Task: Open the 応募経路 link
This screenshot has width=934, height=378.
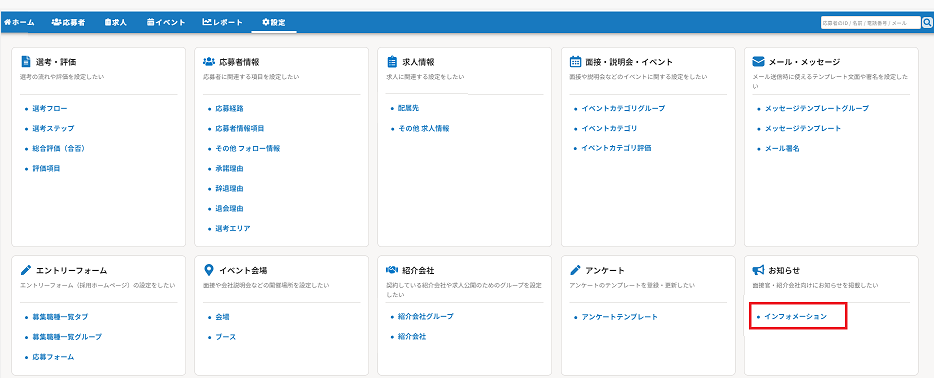Action: coord(229,109)
